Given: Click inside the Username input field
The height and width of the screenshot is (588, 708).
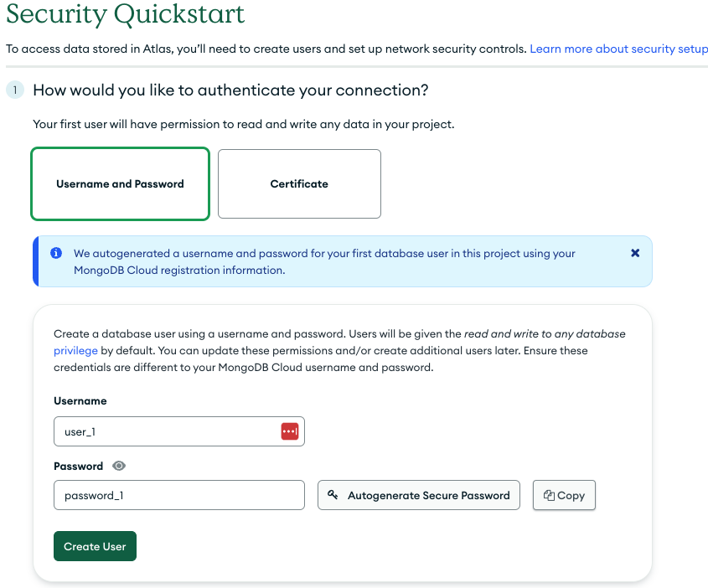Looking at the screenshot, I should 168,431.
